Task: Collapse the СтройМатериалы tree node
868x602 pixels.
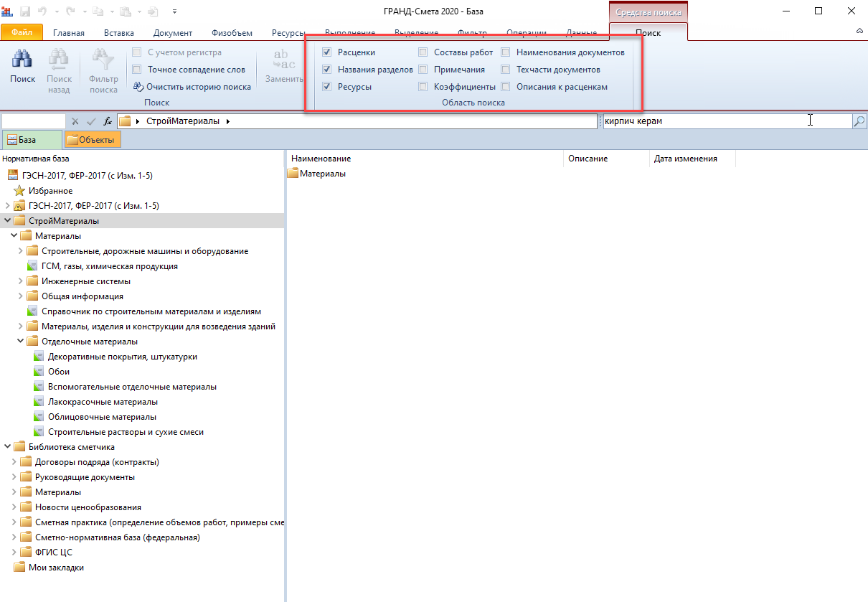Action: tap(7, 221)
